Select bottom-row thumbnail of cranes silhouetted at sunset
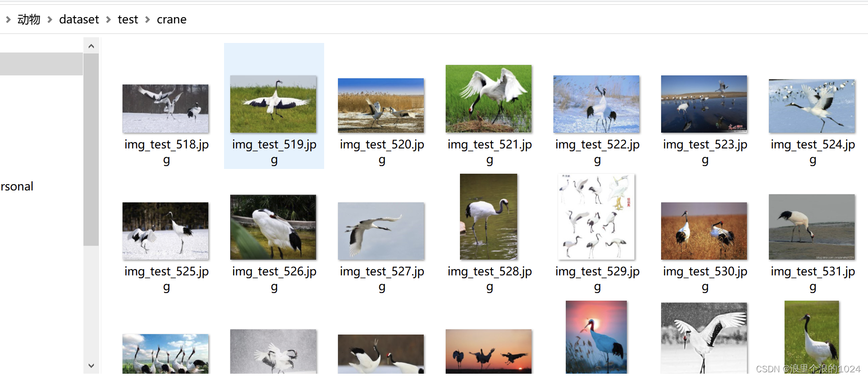The image size is (868, 378). click(489, 351)
